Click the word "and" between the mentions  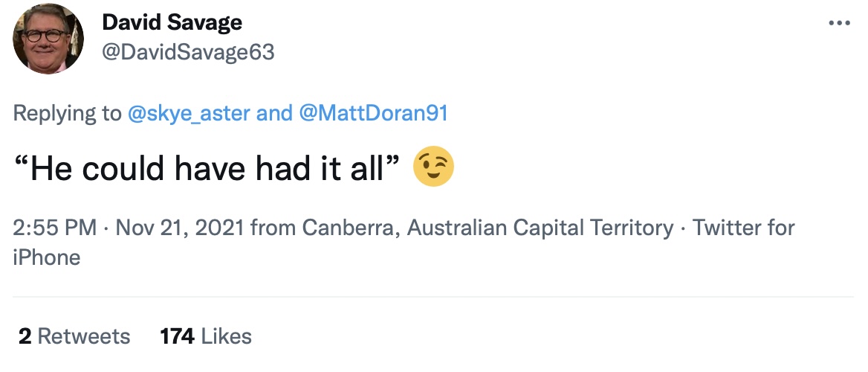pyautogui.click(x=274, y=113)
